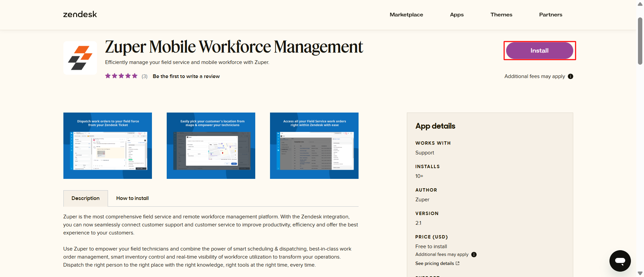
Task: Open the Partners menu item
Action: tap(550, 15)
